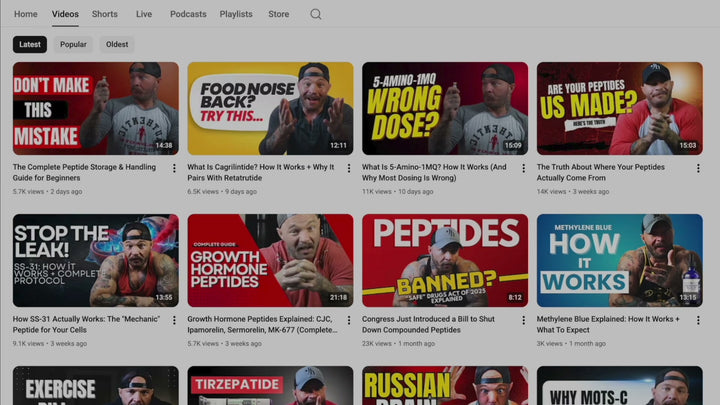Switch to the Playlists tab

pyautogui.click(x=236, y=14)
